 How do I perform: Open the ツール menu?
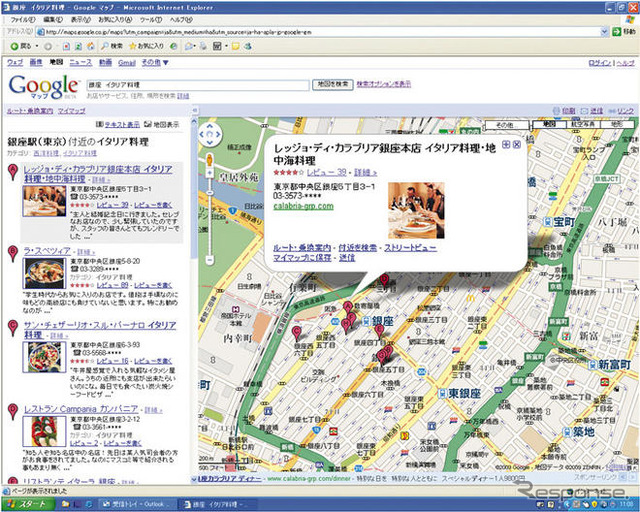pos(151,20)
